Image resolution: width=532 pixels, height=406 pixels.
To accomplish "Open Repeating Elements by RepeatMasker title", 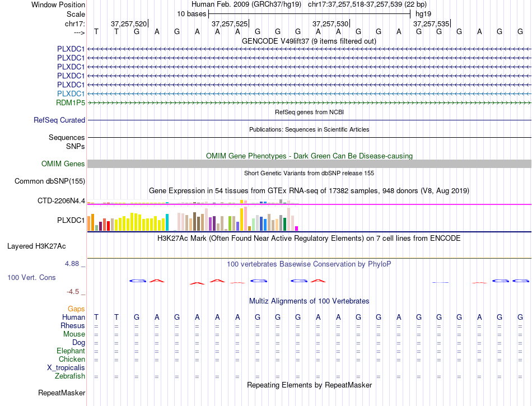I will click(310, 385).
